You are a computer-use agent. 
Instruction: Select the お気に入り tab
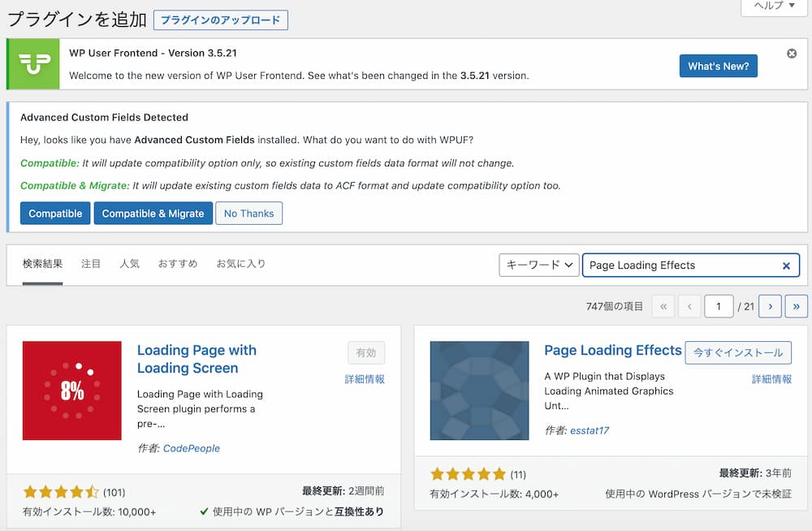click(x=241, y=264)
